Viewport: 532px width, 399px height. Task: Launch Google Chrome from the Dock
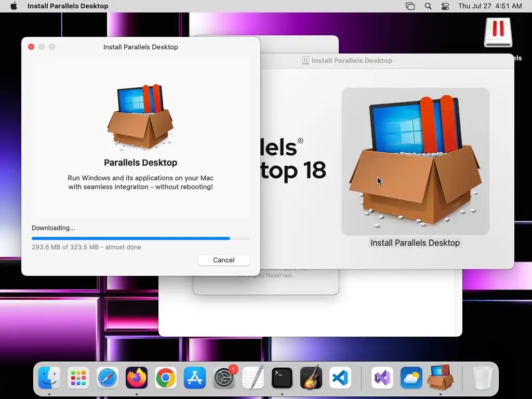pos(166,378)
